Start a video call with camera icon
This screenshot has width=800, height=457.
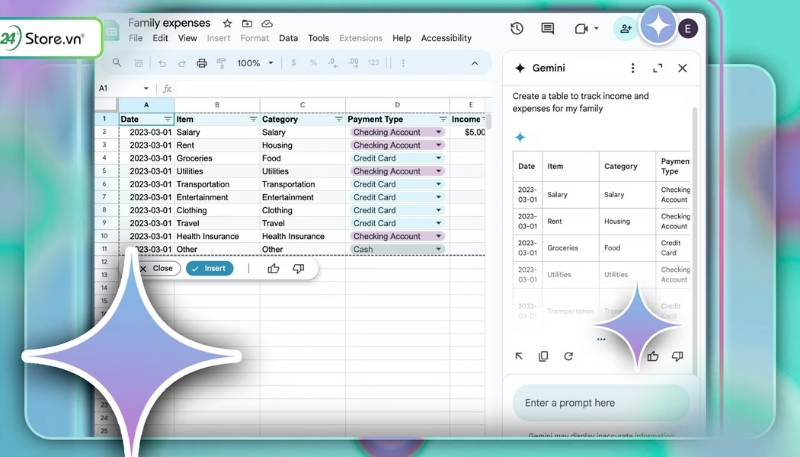582,29
